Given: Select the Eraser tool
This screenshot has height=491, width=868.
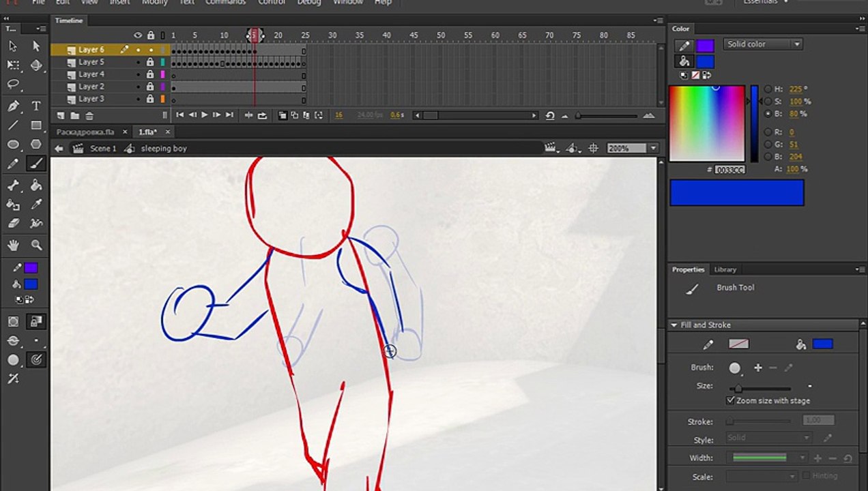Looking at the screenshot, I should (13, 223).
